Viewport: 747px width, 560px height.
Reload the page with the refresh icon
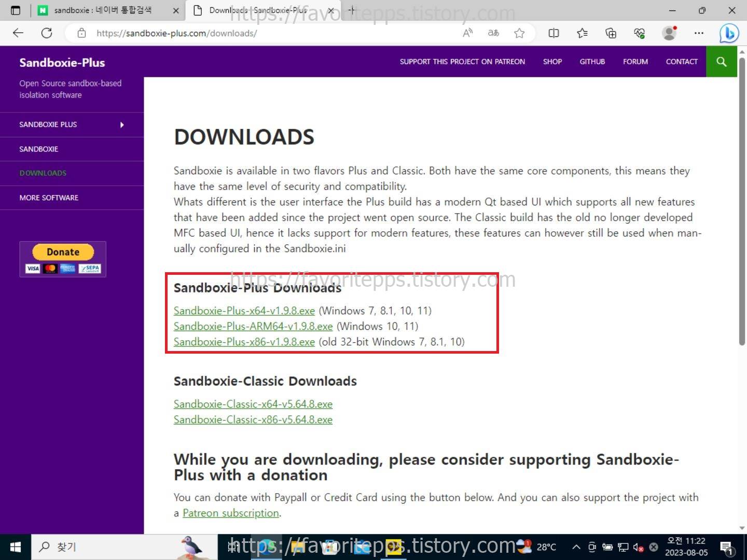click(47, 33)
